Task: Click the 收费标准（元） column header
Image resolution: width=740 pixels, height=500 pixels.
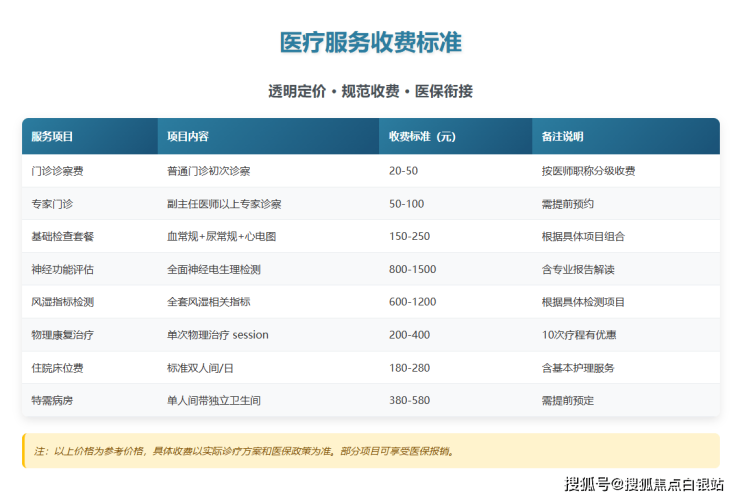Action: (x=422, y=136)
